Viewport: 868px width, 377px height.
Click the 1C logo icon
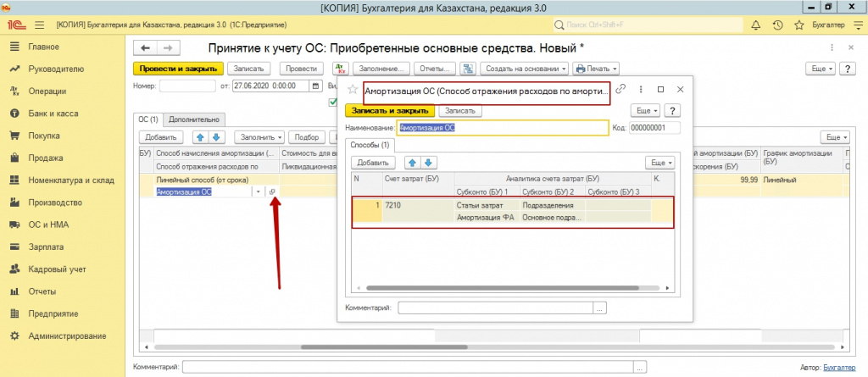tap(15, 25)
